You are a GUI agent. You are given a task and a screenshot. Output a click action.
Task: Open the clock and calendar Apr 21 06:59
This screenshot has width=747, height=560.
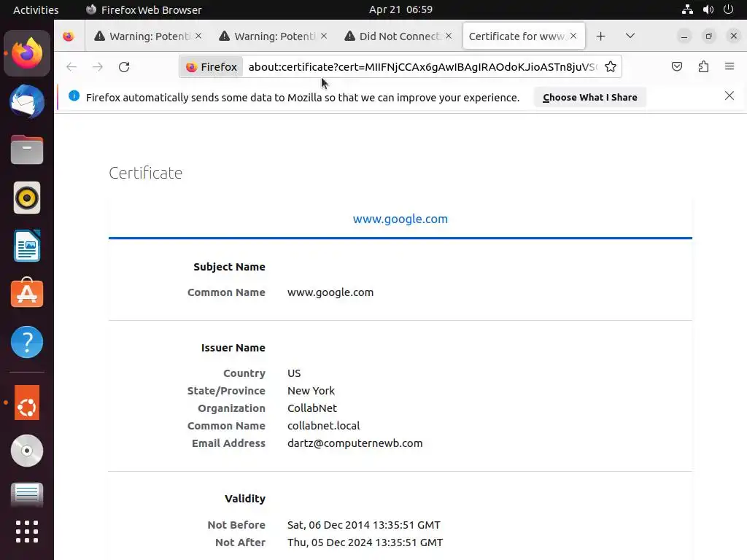click(x=400, y=9)
